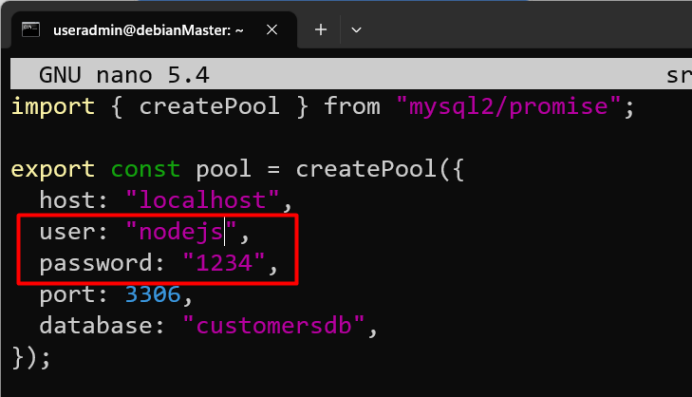Click the "GNU nano 5.4" title text
This screenshot has height=397, width=692.
(124, 75)
